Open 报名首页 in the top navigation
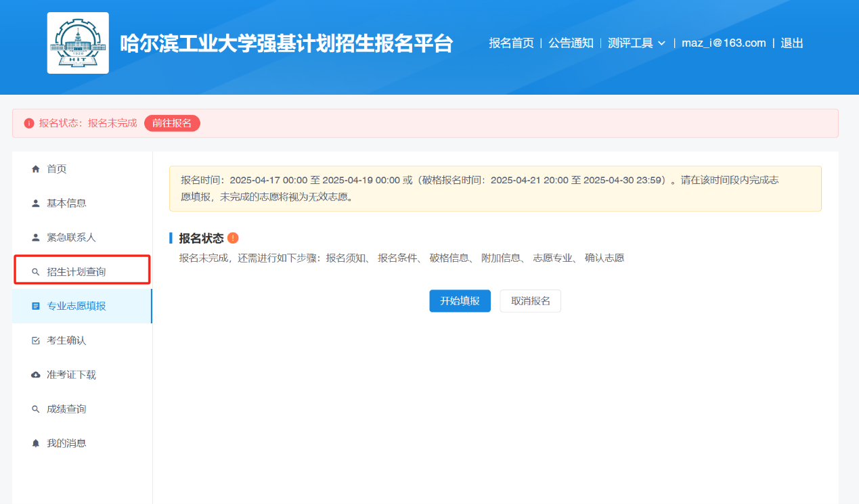This screenshot has width=859, height=504. pos(511,43)
